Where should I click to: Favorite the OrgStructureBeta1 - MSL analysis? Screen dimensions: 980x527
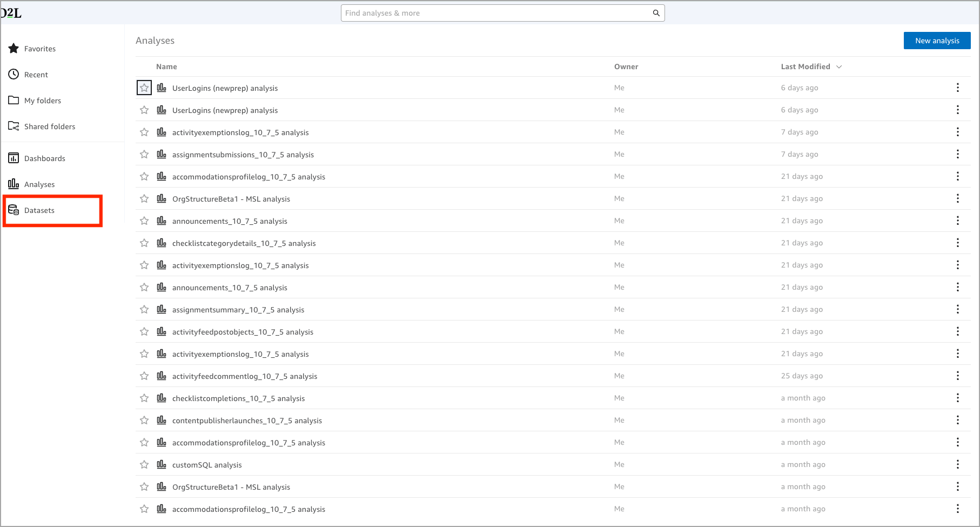[144, 198]
